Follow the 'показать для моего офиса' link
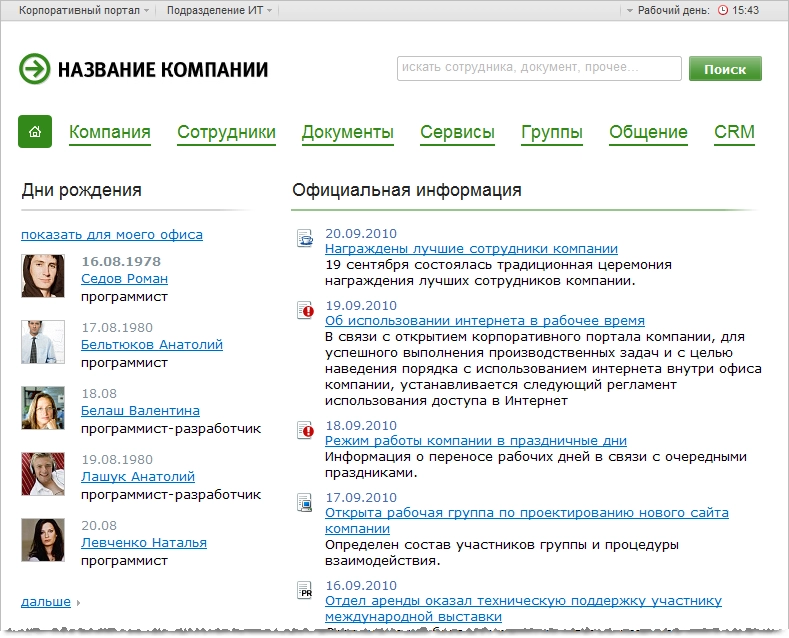The width and height of the screenshot is (789, 638). coord(112,235)
